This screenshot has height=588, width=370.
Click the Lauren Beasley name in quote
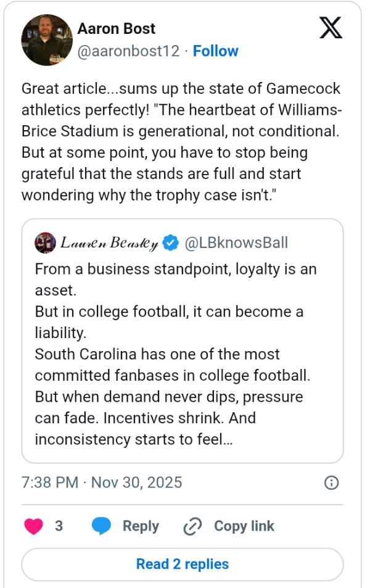(109, 243)
